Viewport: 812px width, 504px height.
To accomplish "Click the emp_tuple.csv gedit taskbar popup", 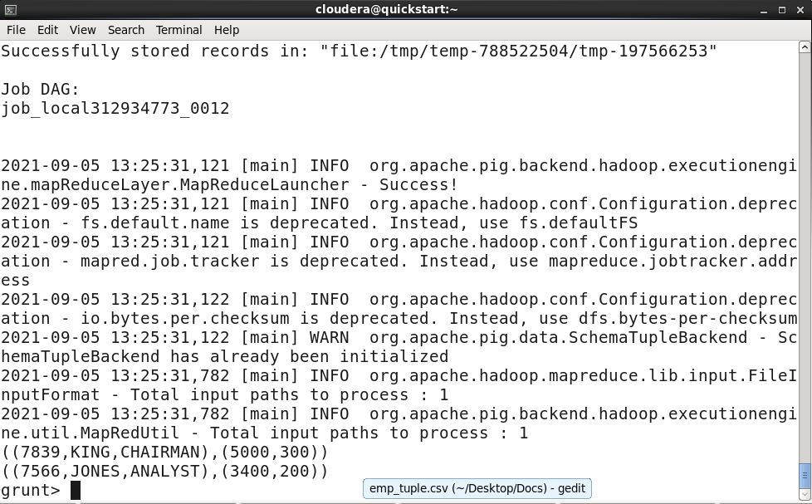I will click(x=477, y=488).
